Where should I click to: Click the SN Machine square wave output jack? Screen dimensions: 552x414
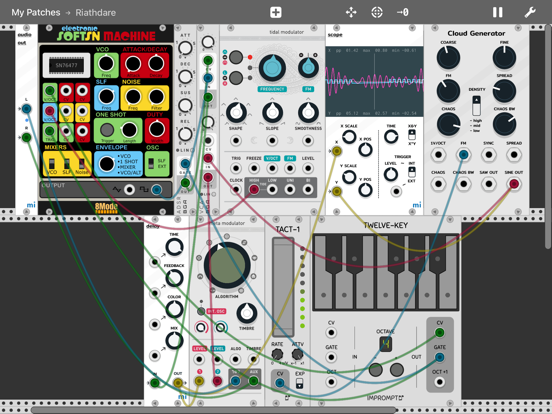click(156, 190)
